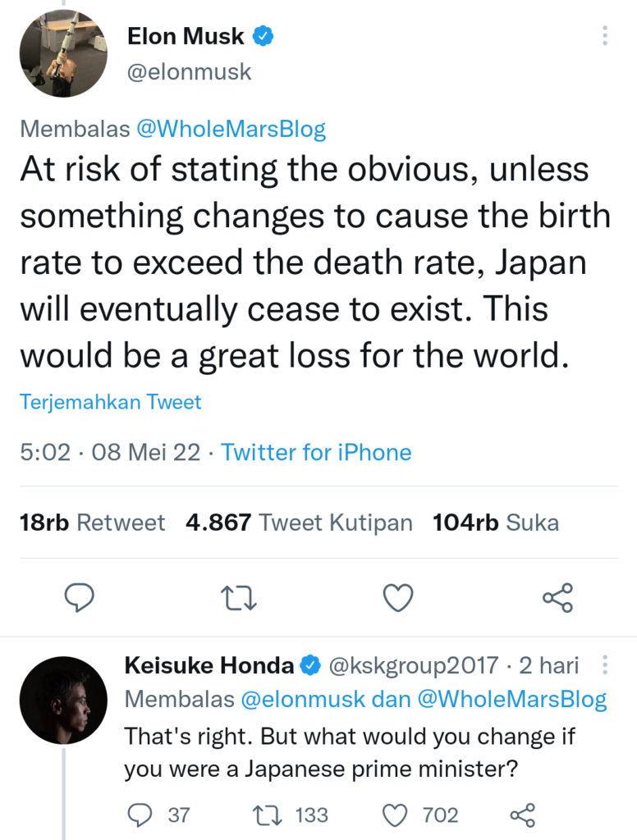The image size is (637, 840).
Task: View the 4.867 Tweet Kutipan list
Action: coord(299,523)
